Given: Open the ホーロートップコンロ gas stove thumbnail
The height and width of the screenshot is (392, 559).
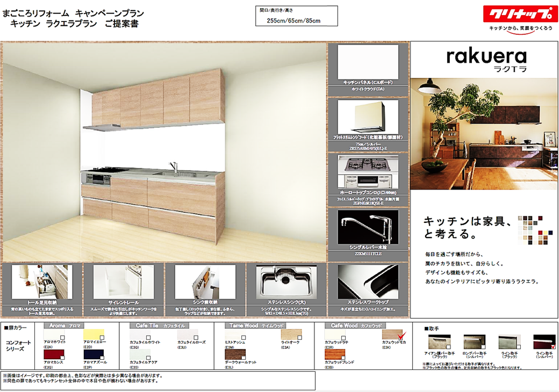Looking at the screenshot, I should (368, 173).
